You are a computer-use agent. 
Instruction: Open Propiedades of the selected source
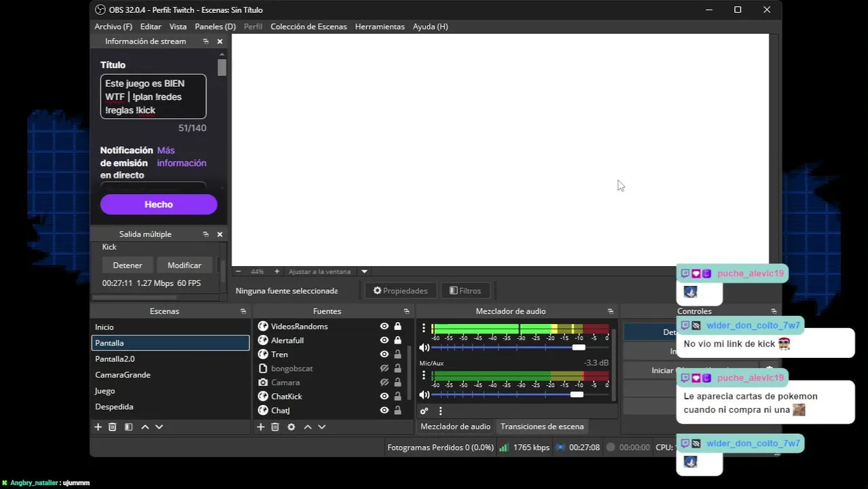(400, 291)
